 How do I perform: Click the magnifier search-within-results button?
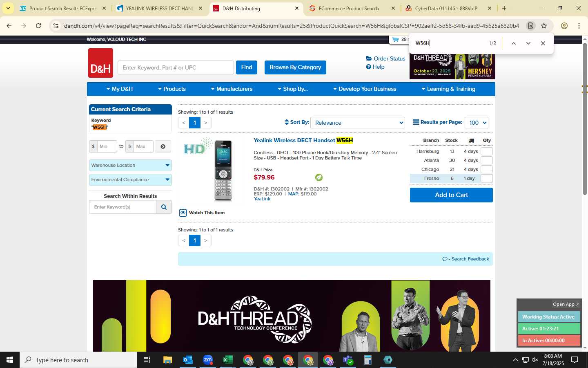164,207
